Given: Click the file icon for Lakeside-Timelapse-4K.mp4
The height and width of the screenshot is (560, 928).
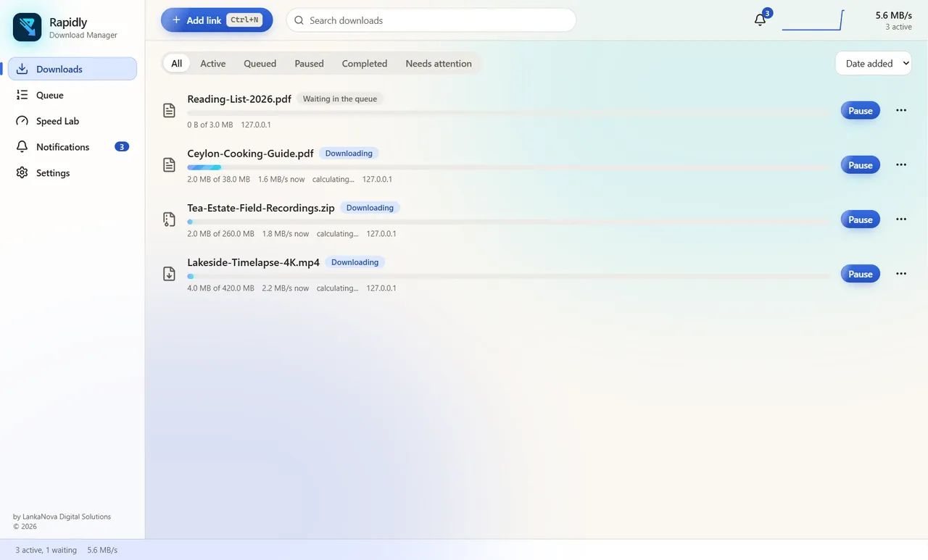Looking at the screenshot, I should tap(169, 274).
